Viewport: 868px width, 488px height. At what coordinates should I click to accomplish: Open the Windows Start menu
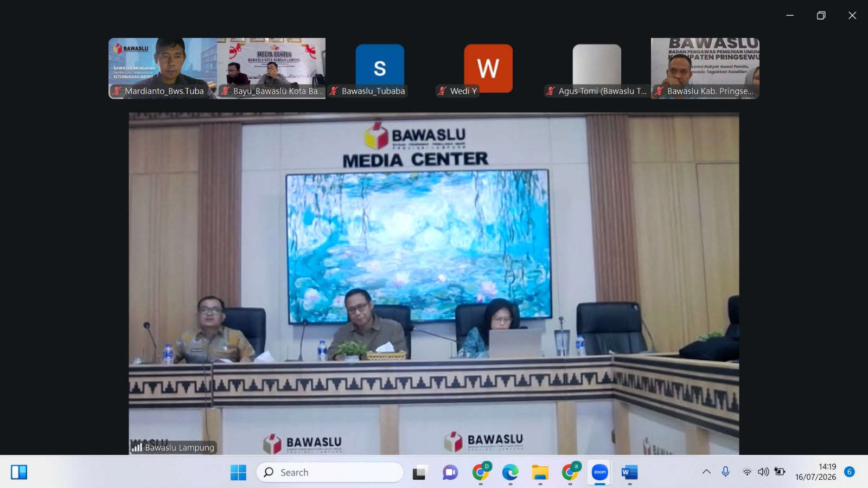[x=238, y=472]
